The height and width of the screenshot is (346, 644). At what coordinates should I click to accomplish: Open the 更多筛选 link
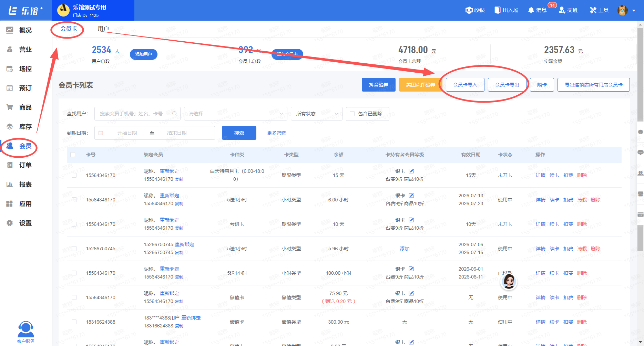[x=277, y=133]
